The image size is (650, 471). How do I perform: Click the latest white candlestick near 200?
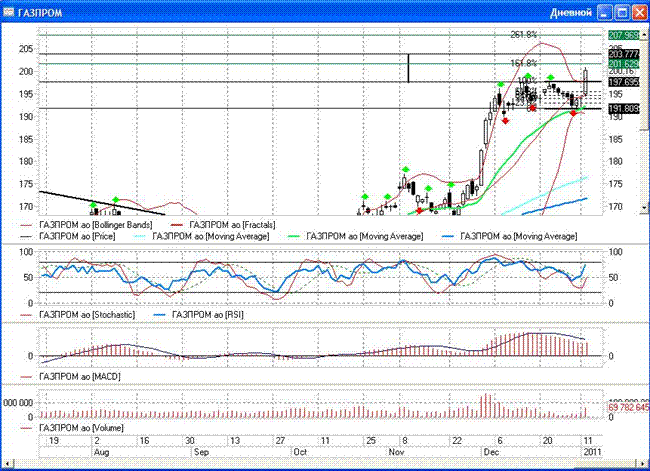pos(585,81)
